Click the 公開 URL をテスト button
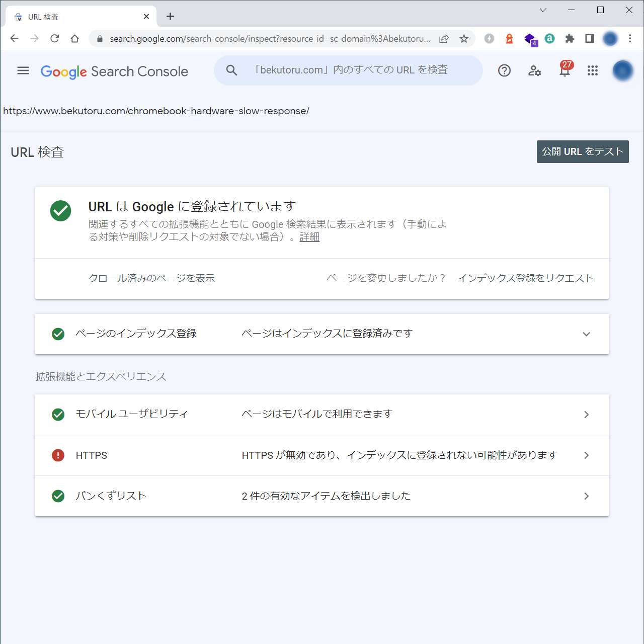The width and height of the screenshot is (644, 644). click(x=583, y=151)
